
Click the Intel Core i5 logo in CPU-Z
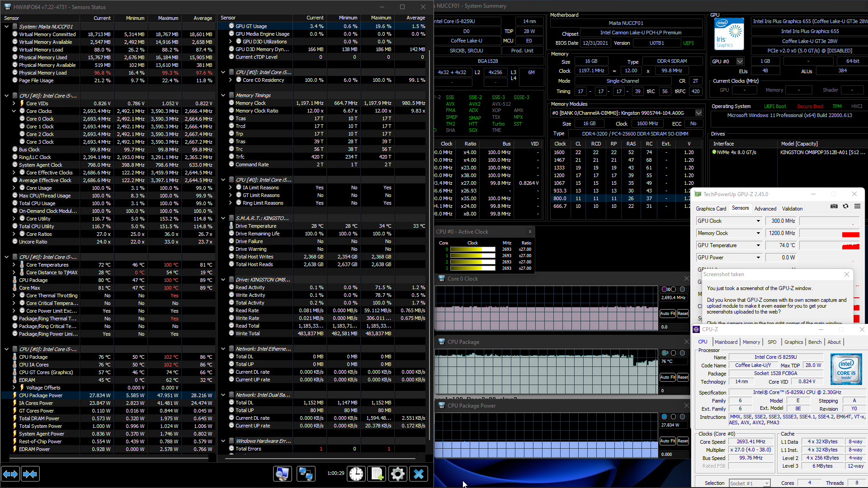pyautogui.click(x=846, y=369)
